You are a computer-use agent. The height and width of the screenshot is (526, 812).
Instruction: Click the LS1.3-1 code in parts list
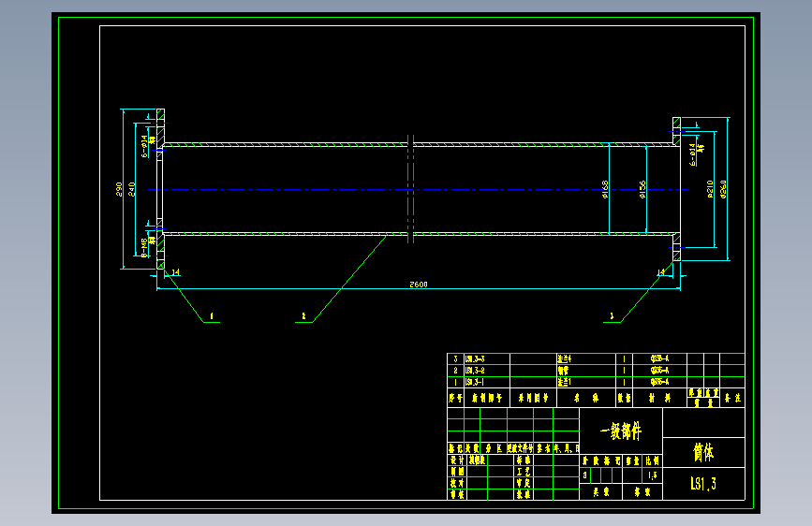(475, 382)
